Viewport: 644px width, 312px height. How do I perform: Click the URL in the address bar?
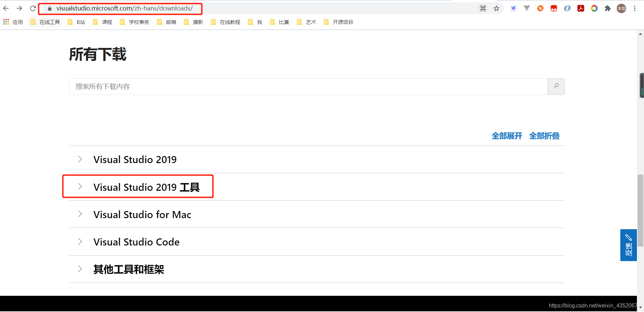(x=124, y=8)
